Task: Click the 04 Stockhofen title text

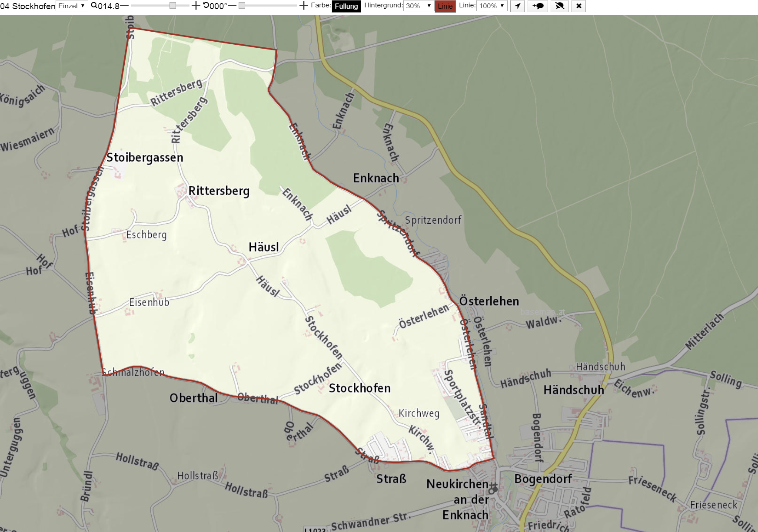Action: pyautogui.click(x=28, y=6)
